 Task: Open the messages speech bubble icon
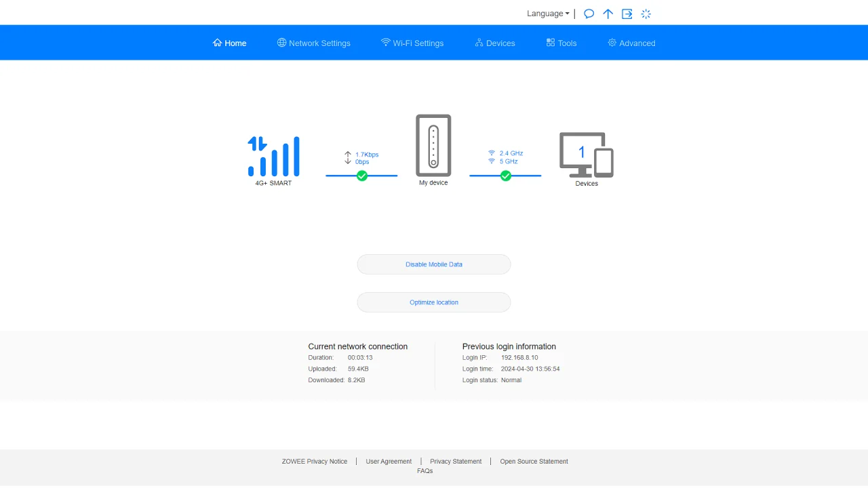tap(589, 14)
